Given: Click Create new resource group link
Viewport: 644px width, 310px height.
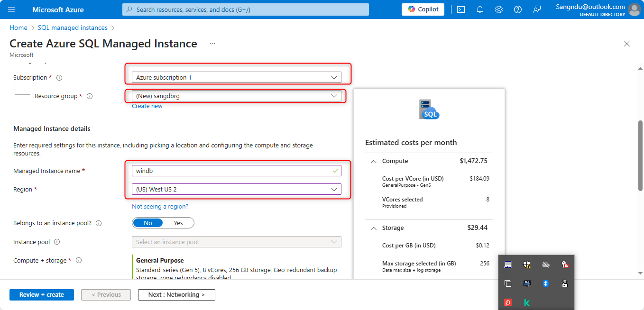Looking at the screenshot, I should (147, 106).
